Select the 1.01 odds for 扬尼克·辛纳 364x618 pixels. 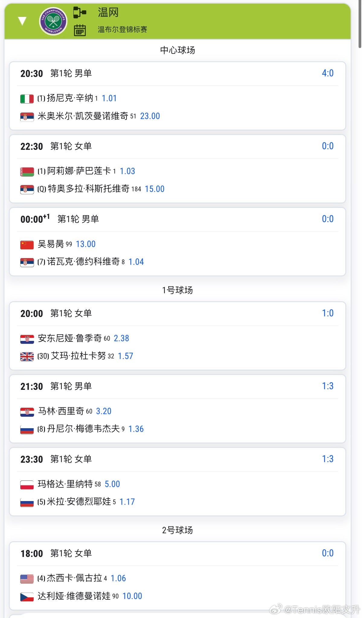click(109, 98)
